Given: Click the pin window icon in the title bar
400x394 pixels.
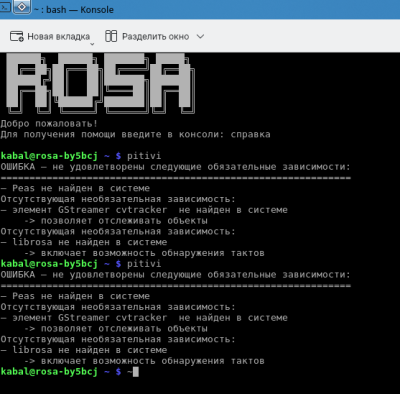Looking at the screenshot, I should coord(22,7).
